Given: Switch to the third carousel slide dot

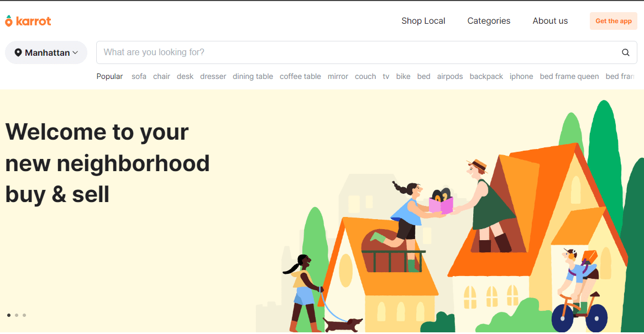Looking at the screenshot, I should [x=24, y=315].
